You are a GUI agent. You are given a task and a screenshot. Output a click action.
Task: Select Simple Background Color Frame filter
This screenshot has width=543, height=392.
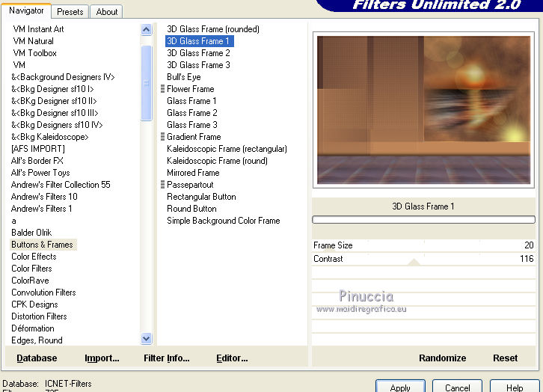coord(224,221)
